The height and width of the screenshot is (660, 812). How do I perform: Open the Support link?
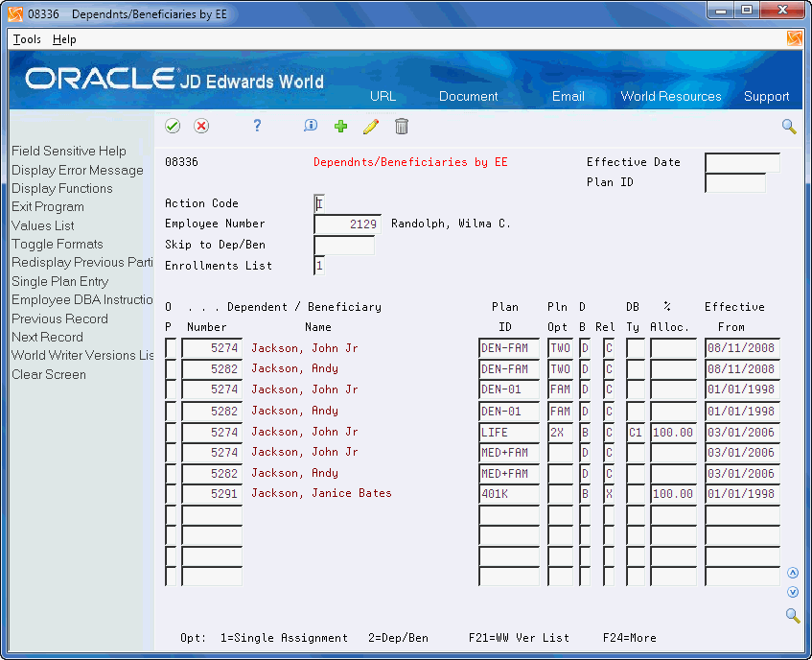766,96
